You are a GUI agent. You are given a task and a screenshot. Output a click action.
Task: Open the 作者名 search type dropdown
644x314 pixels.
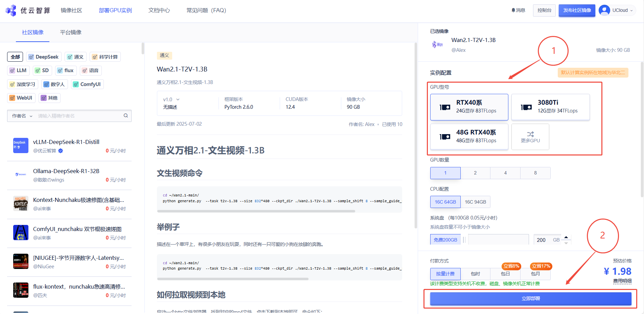(x=22, y=116)
